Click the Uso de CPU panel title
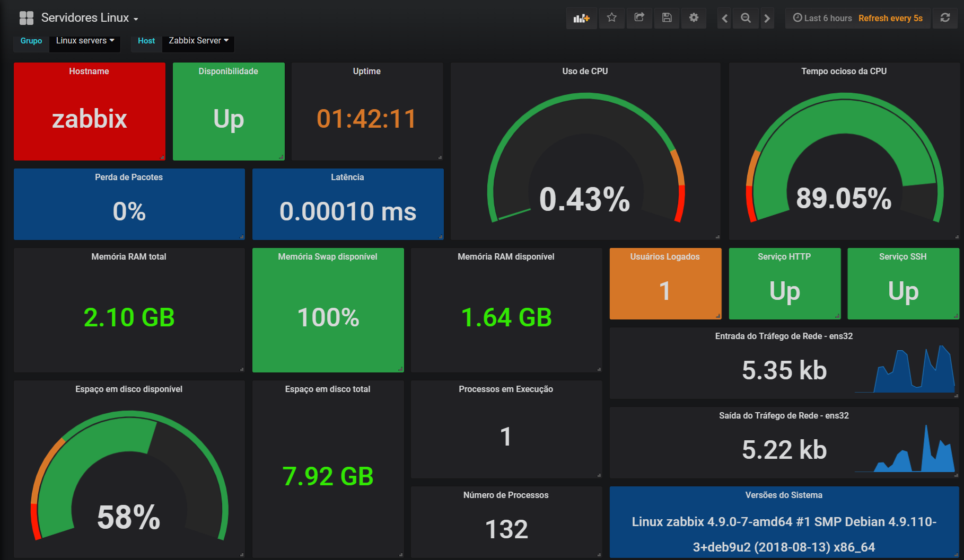This screenshot has width=964, height=560. tap(585, 71)
